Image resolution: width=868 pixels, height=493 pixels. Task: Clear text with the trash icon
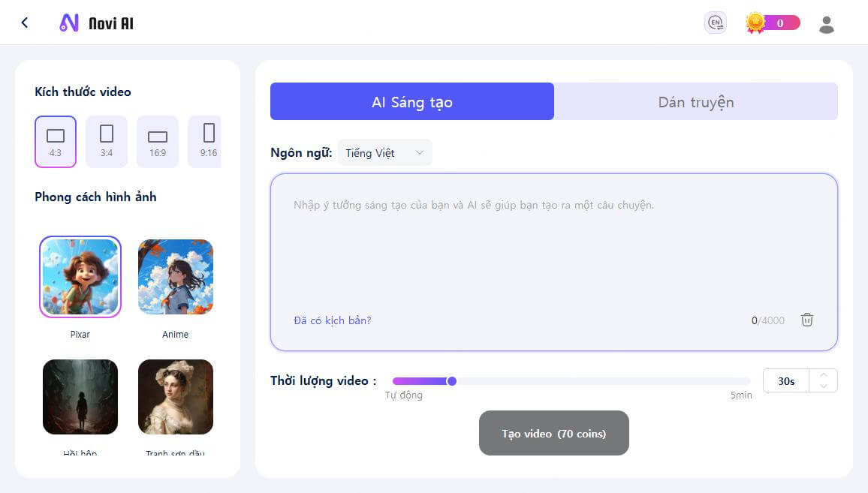pyautogui.click(x=807, y=320)
